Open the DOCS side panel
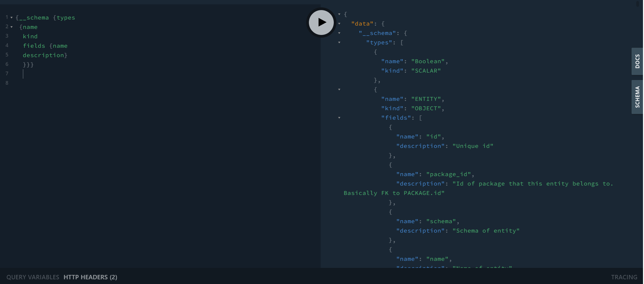 point(637,62)
